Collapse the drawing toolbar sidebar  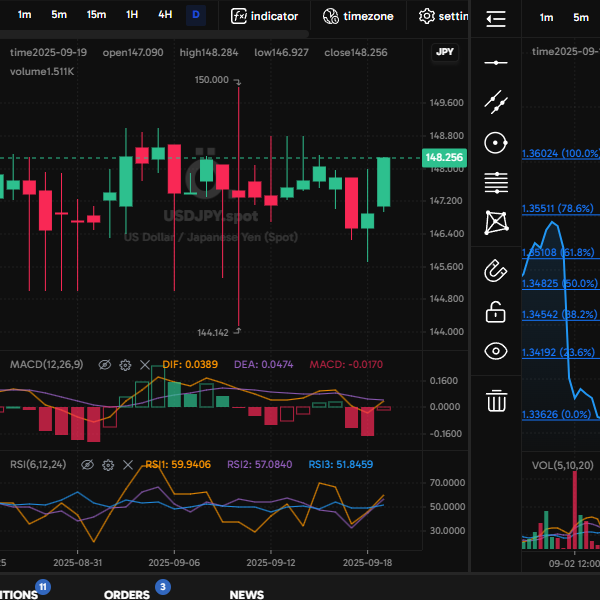coord(495,19)
